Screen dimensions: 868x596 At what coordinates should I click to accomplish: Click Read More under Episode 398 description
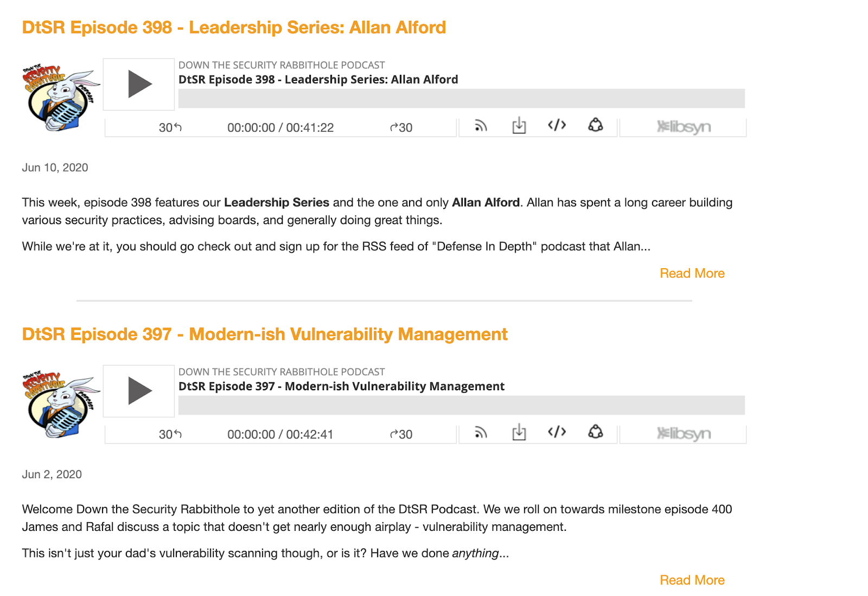(692, 274)
